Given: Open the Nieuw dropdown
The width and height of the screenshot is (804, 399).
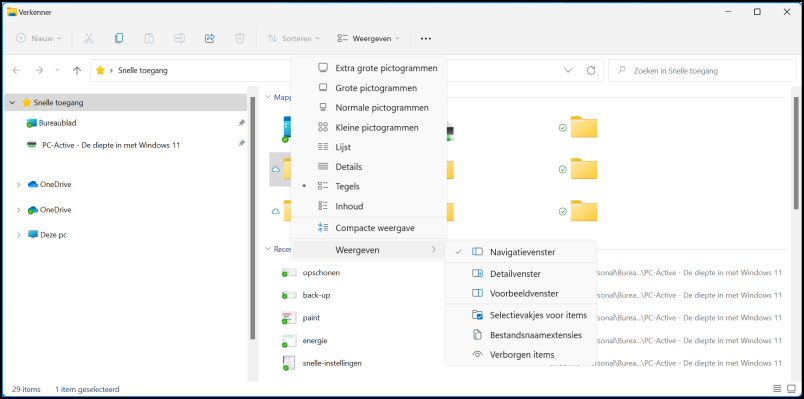Looking at the screenshot, I should [x=38, y=38].
